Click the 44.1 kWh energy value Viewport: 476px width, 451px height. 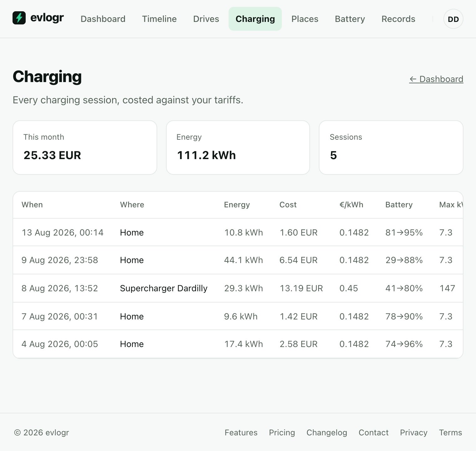coord(243,260)
